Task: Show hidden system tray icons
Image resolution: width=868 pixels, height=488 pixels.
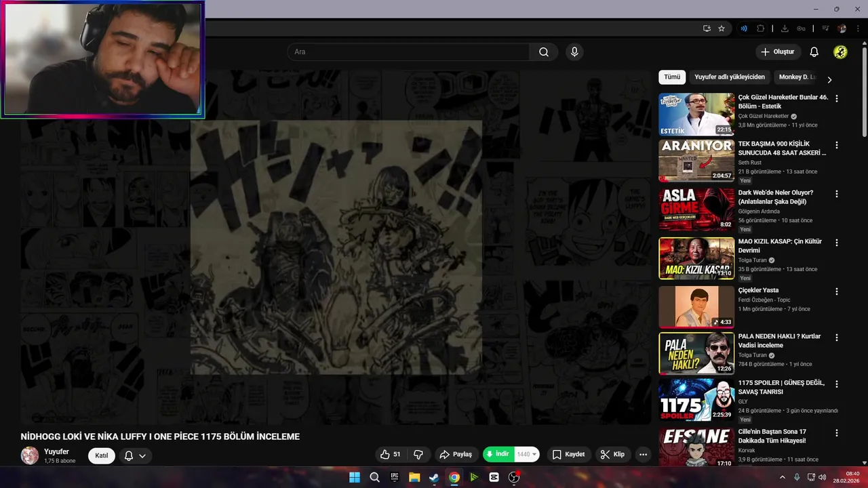Action: tap(783, 477)
